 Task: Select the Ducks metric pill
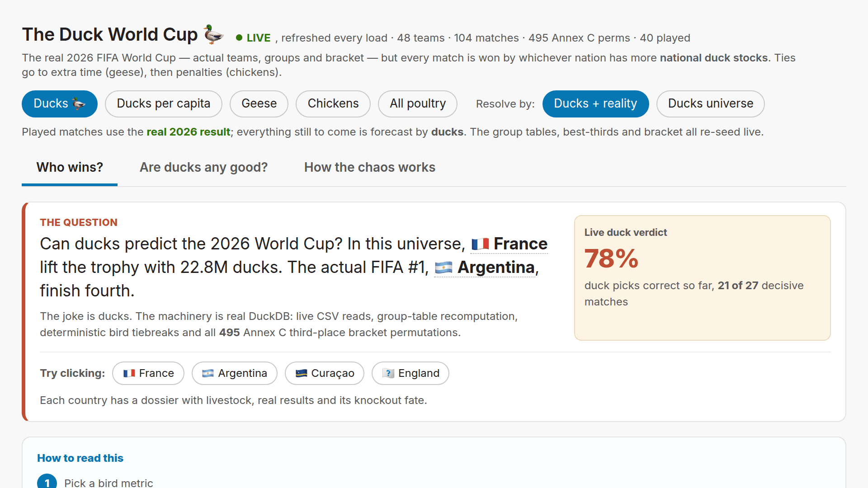coord(60,104)
